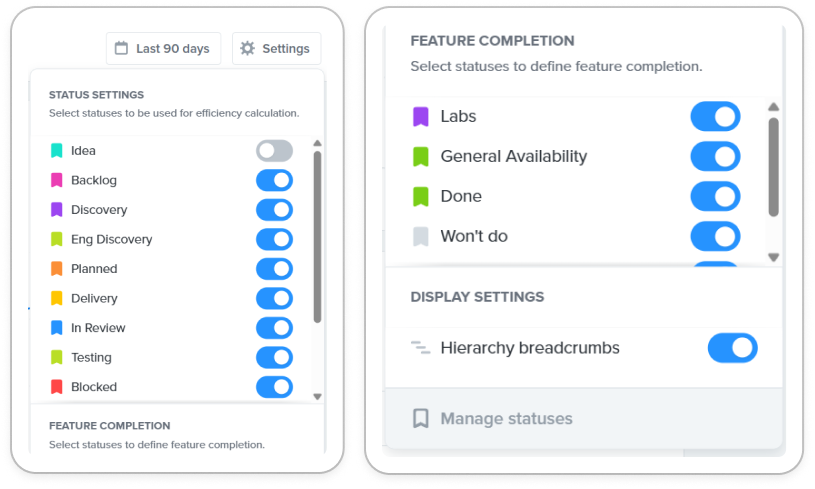Select the In Review status row
Image resolution: width=815 pixels, height=489 pixels.
(172, 328)
